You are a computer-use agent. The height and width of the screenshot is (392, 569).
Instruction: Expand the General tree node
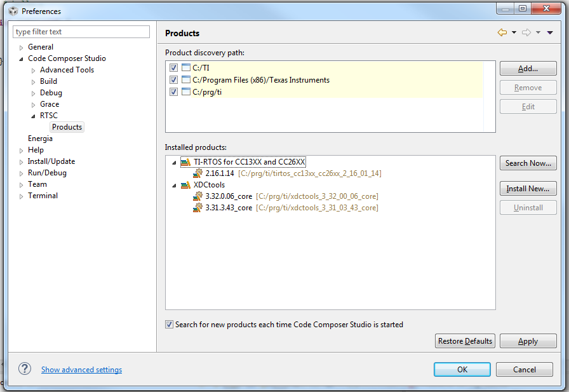(x=21, y=48)
